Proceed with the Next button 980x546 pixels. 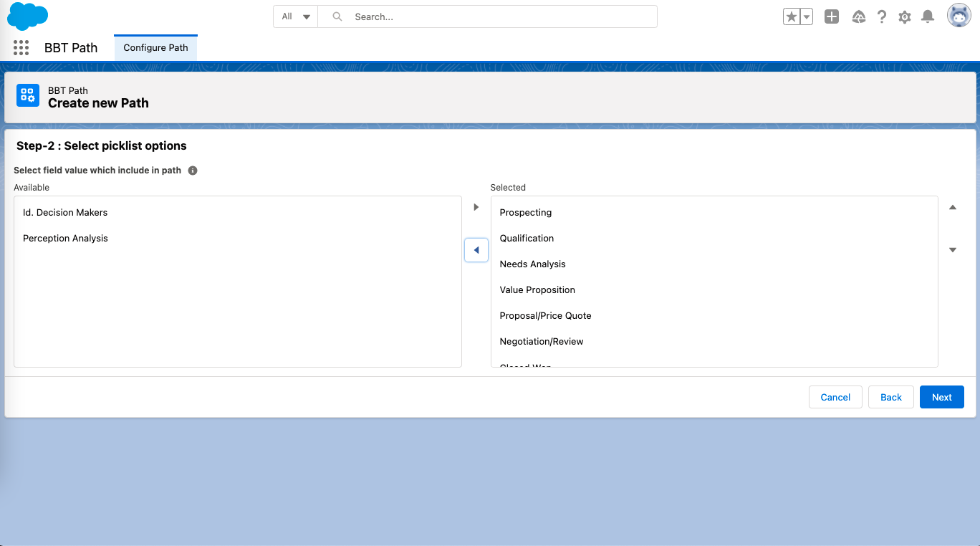[x=942, y=397]
